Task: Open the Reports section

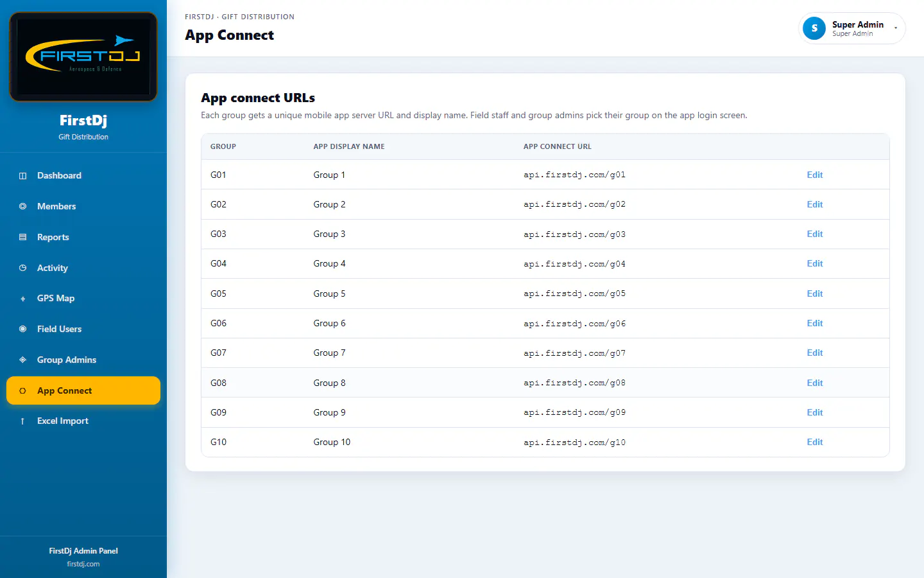Action: [x=83, y=237]
